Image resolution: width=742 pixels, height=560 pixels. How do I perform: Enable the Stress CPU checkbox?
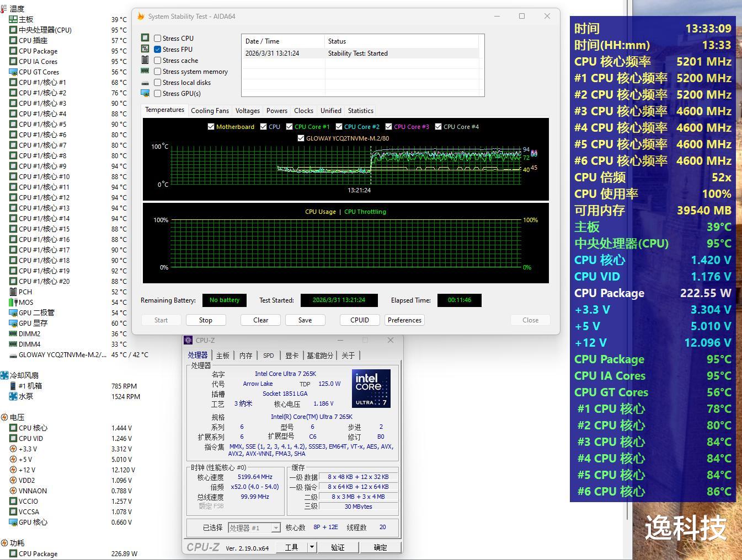click(x=158, y=39)
